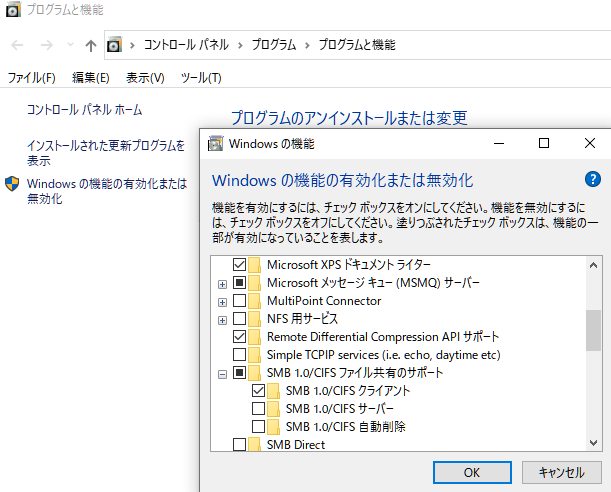Image resolution: width=611 pixels, height=492 pixels.
Task: Uncheck SMB 1.0/CIFS クライアント checkbox
Action: [x=258, y=390]
